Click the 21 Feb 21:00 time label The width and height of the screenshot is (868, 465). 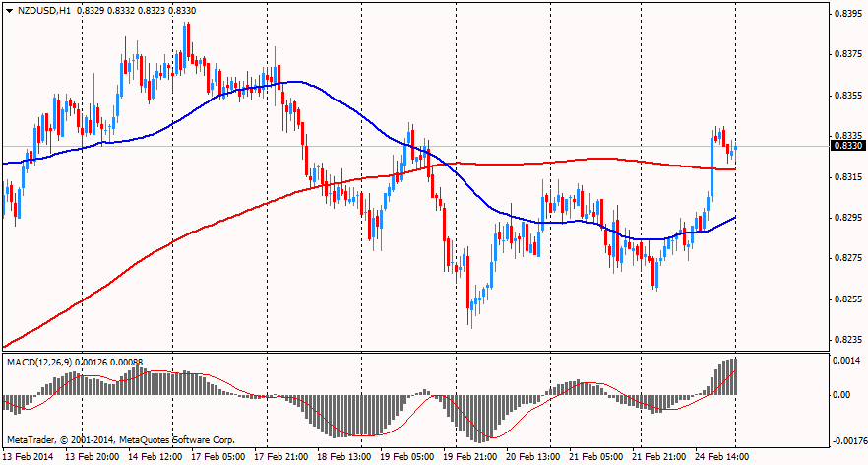point(658,457)
